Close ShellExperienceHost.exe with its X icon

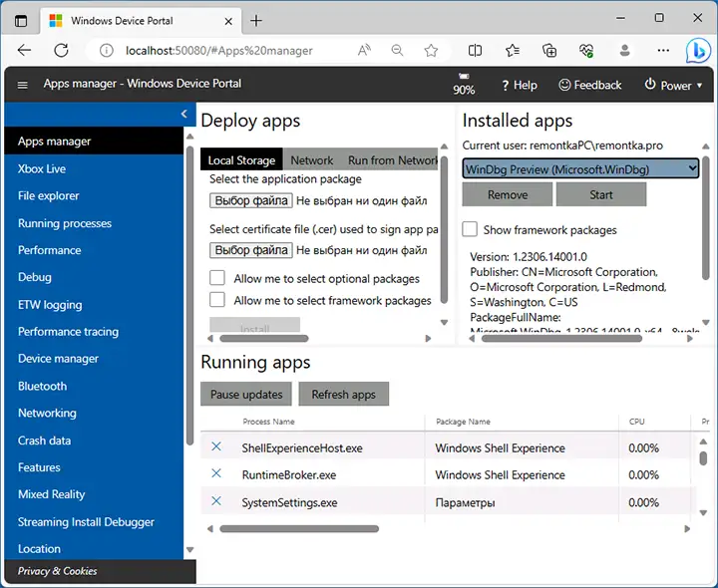click(x=216, y=446)
